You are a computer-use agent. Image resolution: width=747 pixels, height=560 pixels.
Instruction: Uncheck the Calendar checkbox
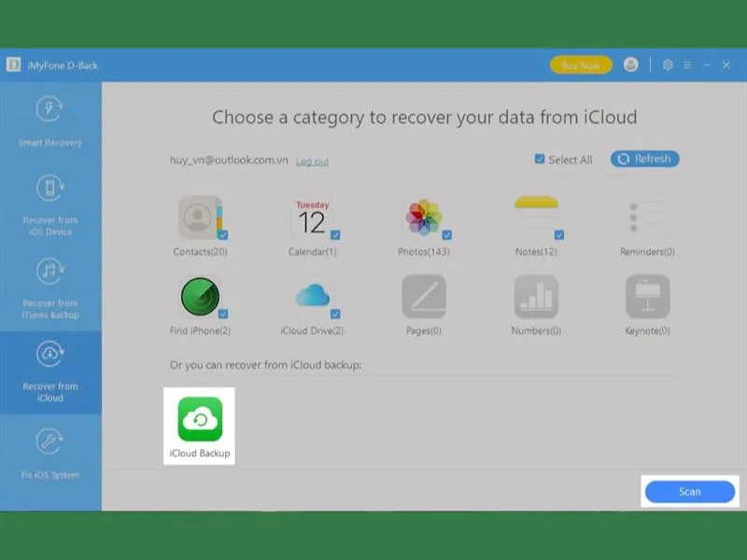335,235
